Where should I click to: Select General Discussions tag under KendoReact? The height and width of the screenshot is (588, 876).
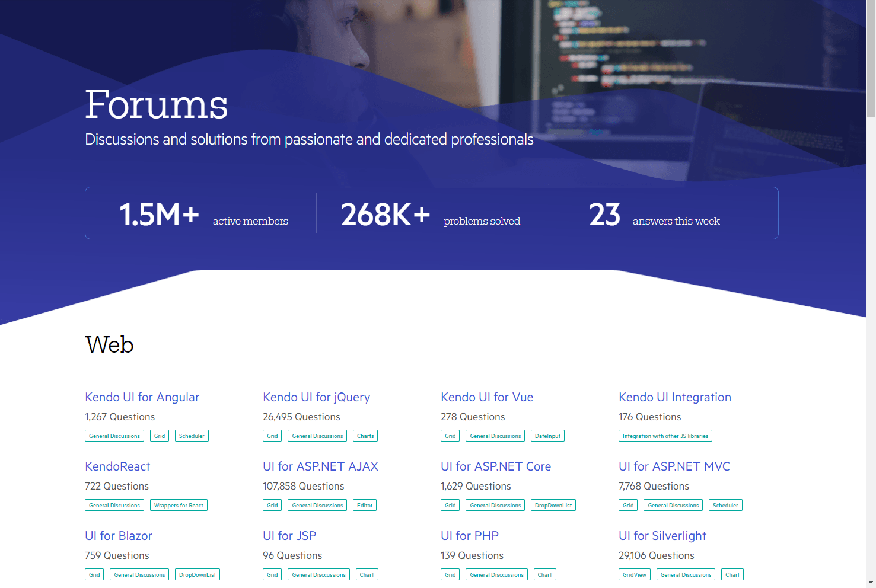point(114,505)
